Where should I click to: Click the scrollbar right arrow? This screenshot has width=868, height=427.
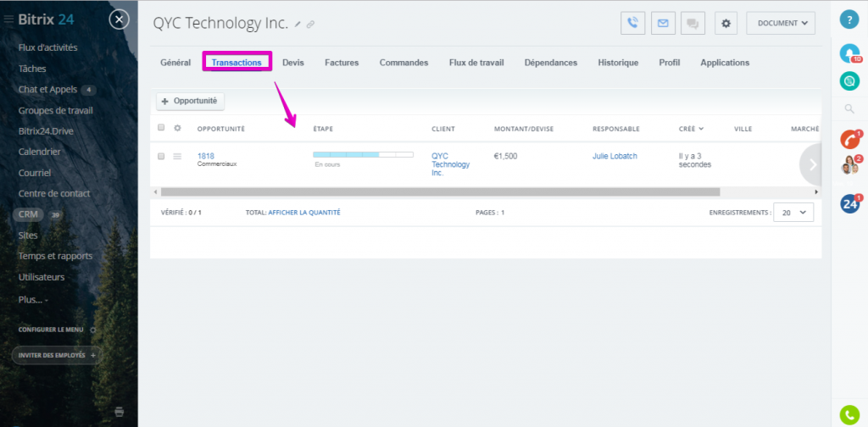click(816, 192)
